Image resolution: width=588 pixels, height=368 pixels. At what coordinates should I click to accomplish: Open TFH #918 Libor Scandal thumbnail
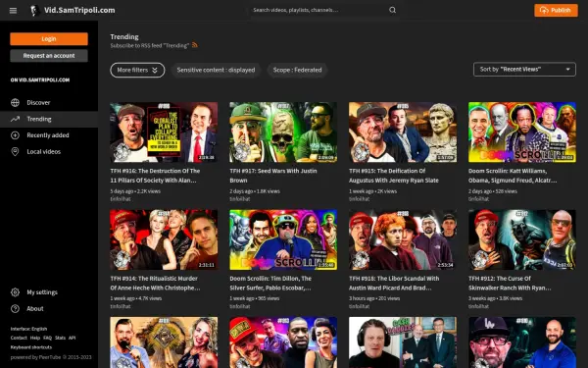pyautogui.click(x=403, y=239)
